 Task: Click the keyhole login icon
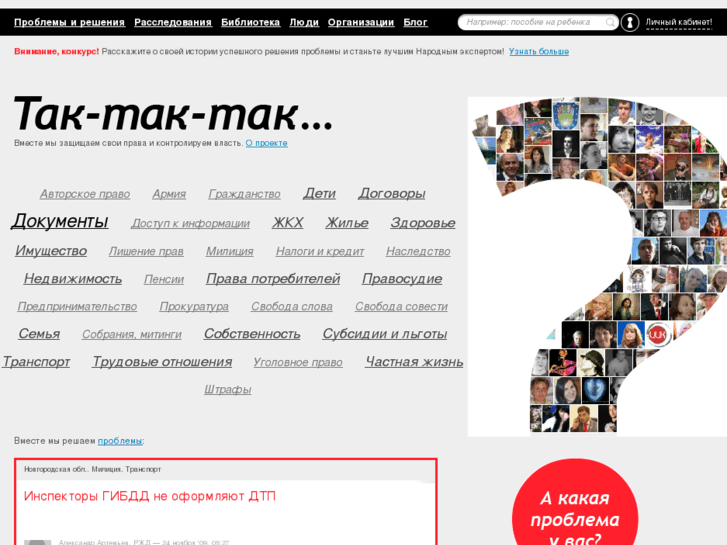[630, 22]
